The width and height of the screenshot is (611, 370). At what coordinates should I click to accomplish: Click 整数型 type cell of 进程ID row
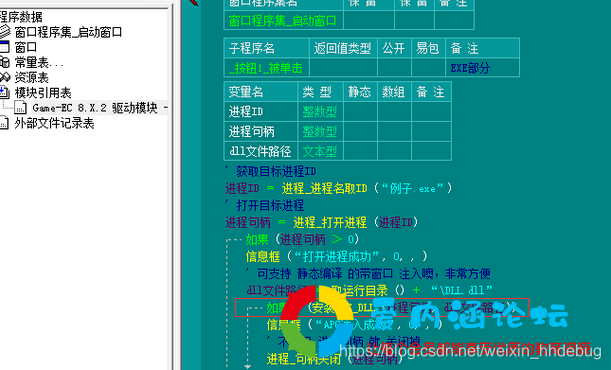tap(320, 111)
